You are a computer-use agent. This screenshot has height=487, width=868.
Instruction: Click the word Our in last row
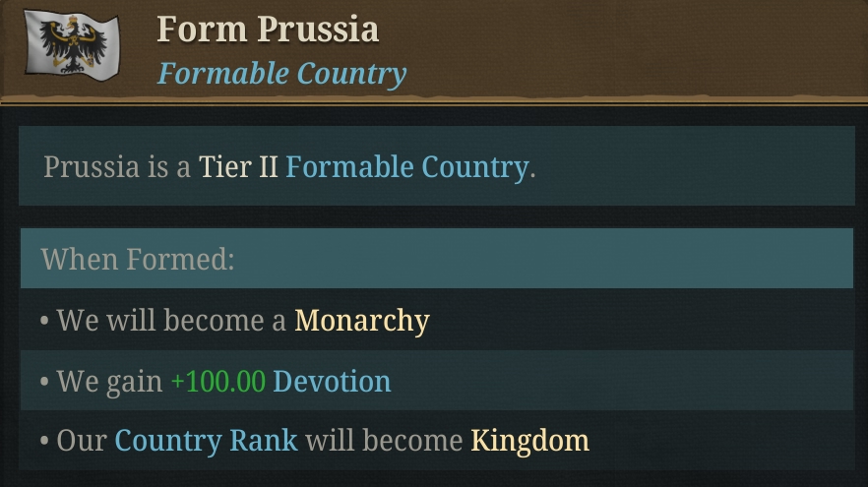click(82, 441)
